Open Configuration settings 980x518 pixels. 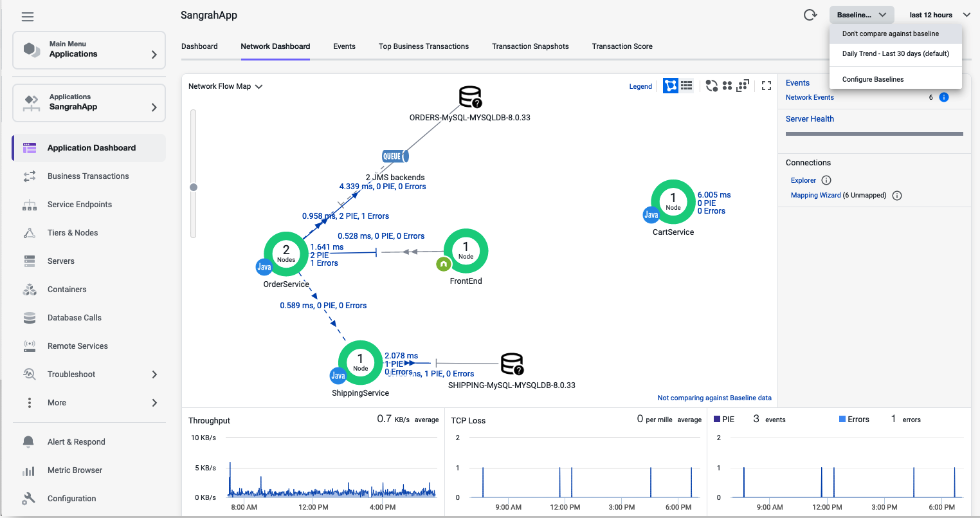(x=89, y=499)
